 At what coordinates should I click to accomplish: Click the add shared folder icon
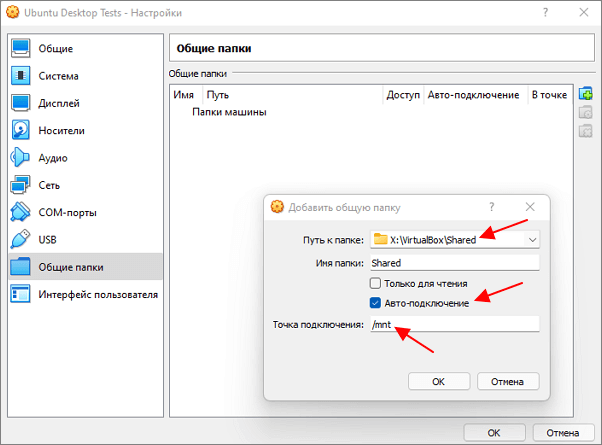coord(585,93)
